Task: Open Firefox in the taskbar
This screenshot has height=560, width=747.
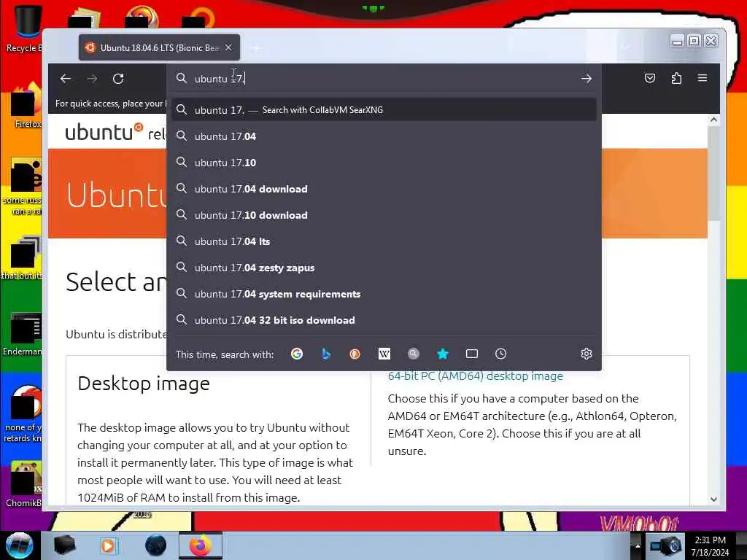Action: [x=201, y=545]
